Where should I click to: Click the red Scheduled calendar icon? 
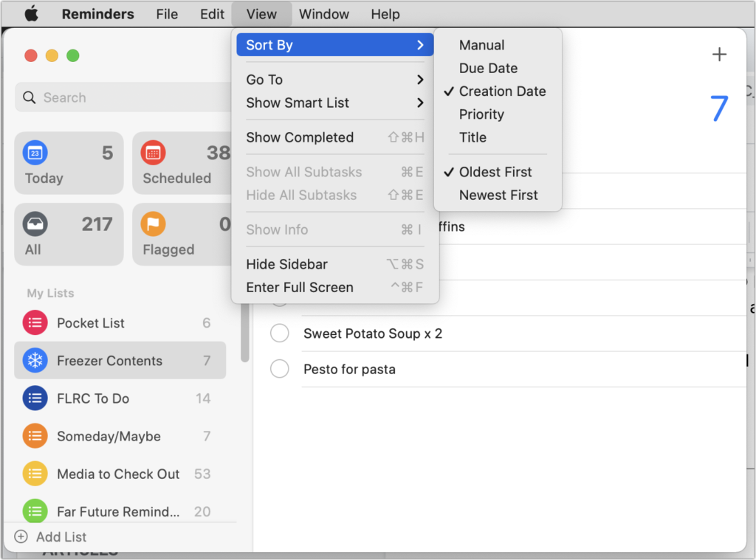(x=153, y=153)
